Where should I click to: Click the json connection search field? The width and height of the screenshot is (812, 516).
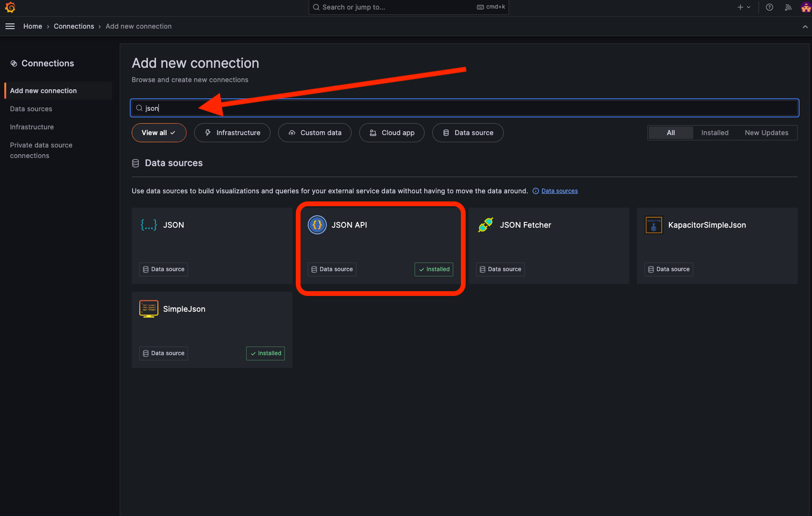465,108
